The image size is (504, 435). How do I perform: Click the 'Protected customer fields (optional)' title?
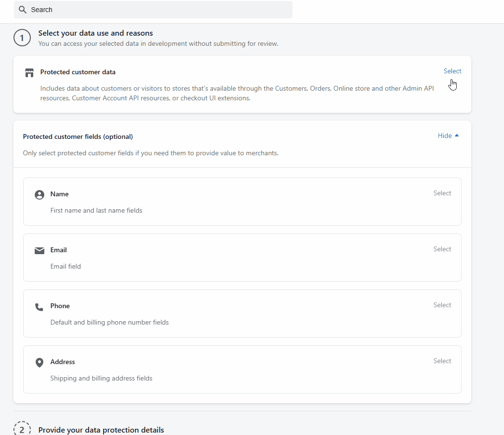pos(78,136)
